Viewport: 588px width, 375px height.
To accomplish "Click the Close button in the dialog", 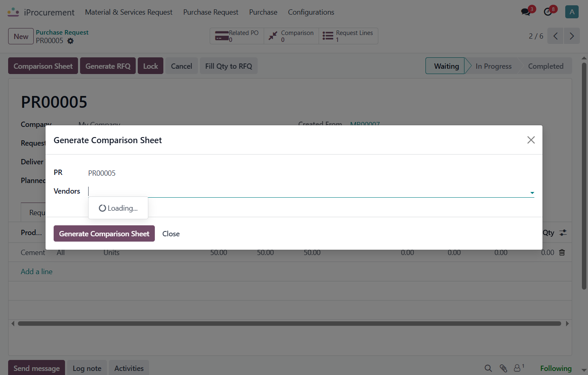I will [x=171, y=234].
